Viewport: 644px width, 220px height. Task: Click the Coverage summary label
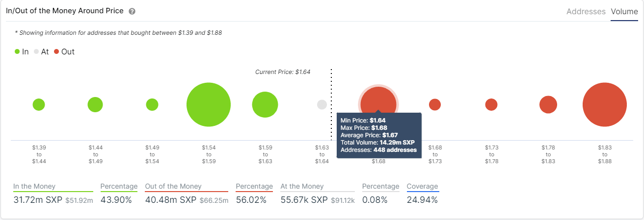point(422,186)
